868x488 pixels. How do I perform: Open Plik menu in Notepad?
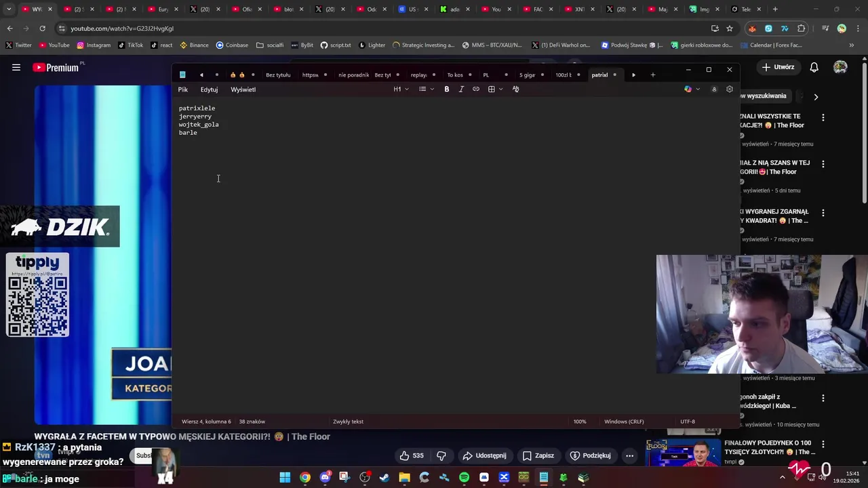point(183,89)
